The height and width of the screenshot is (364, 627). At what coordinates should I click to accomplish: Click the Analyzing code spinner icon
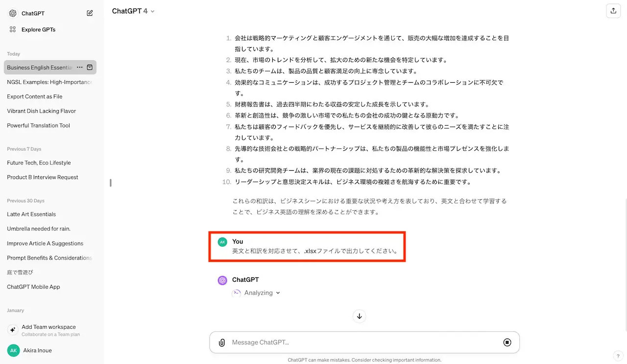pyautogui.click(x=236, y=293)
